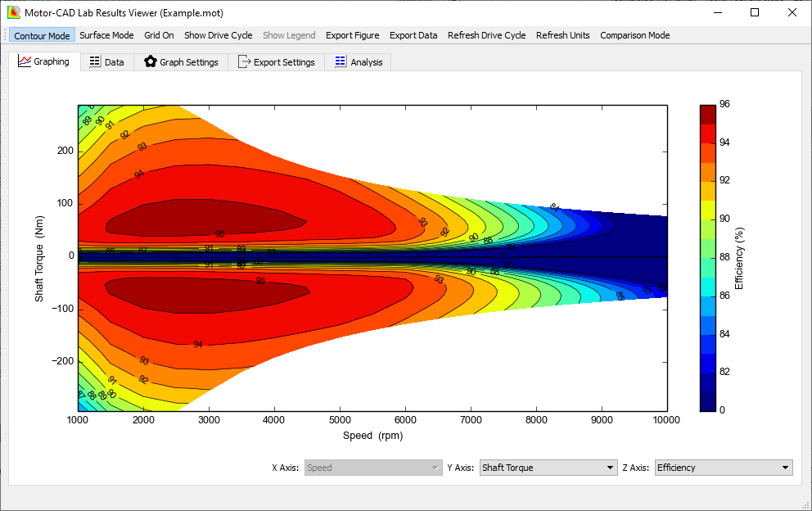Screen dimensions: 812x511
Task: Maximize the Lab Results Viewer window
Action: pyautogui.click(x=755, y=12)
